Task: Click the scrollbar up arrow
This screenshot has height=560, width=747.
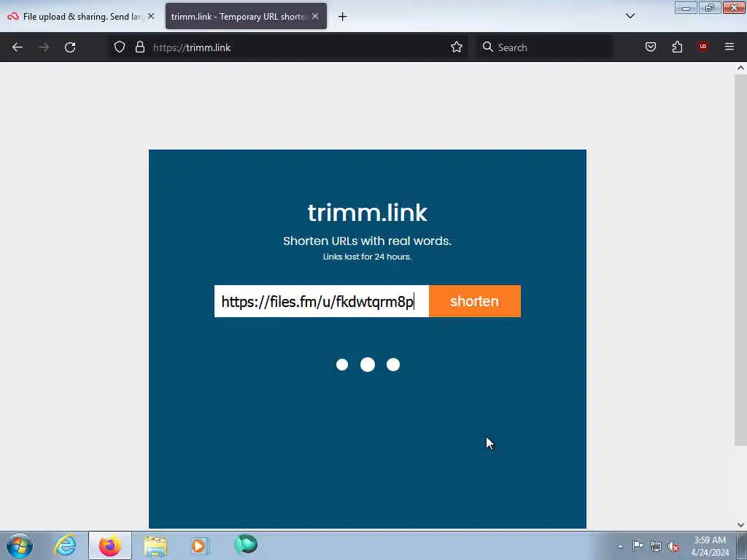Action: coord(740,68)
